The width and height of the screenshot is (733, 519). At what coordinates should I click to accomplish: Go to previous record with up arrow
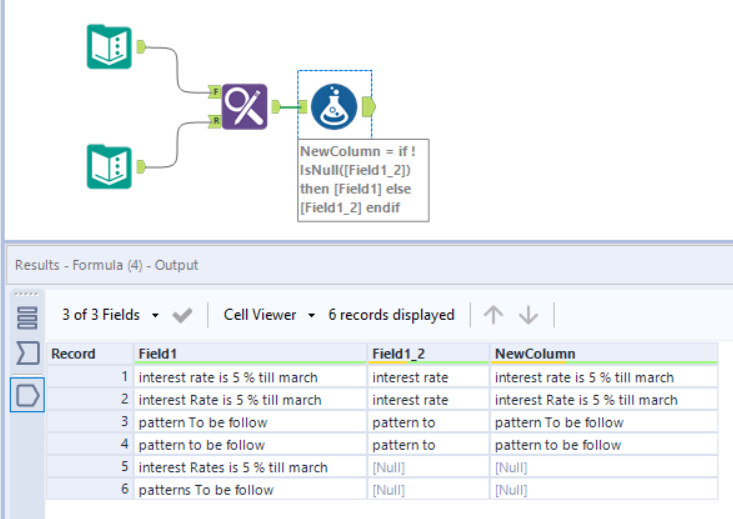pos(493,315)
